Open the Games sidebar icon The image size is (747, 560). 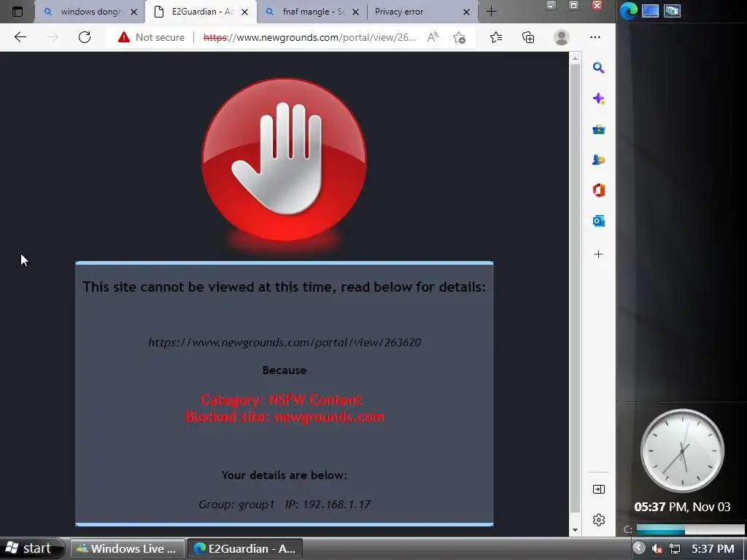click(x=599, y=160)
